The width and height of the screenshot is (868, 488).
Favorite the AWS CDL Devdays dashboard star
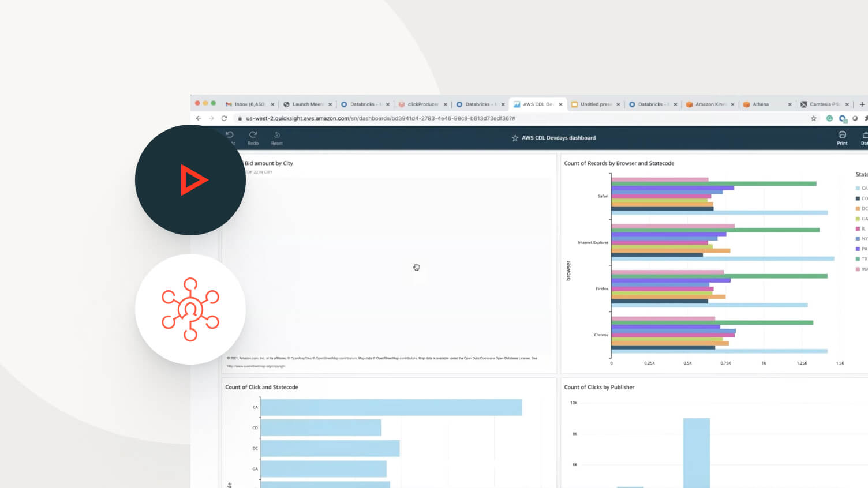click(515, 138)
